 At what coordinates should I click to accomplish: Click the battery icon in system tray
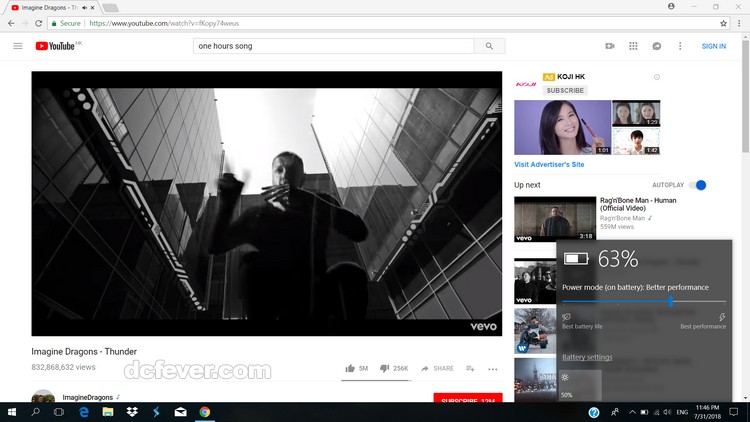tap(644, 412)
